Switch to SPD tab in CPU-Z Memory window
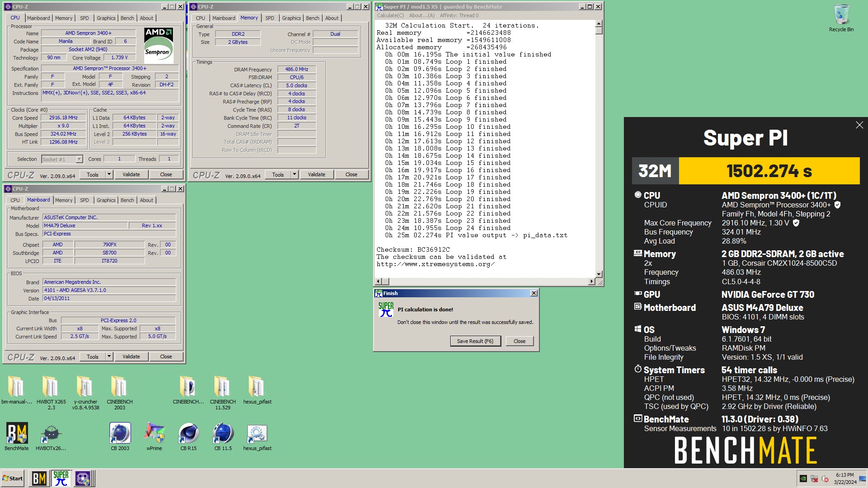 click(x=270, y=18)
